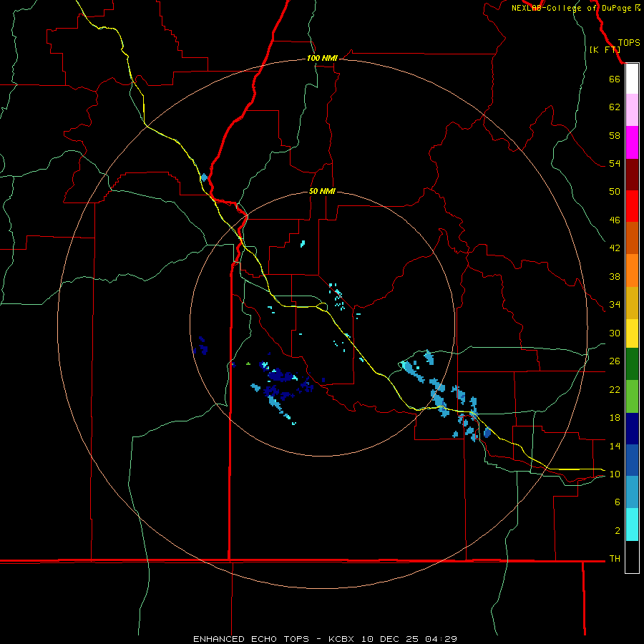Click the legend value 50
The width and height of the screenshot is (644, 644).
pos(615,191)
